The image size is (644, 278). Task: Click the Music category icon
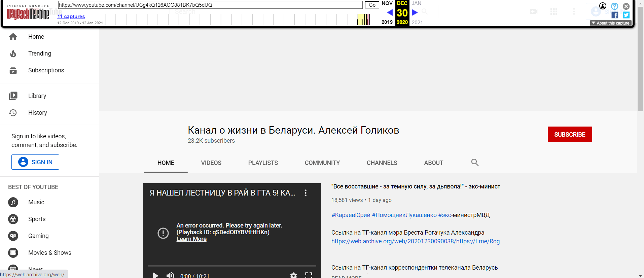pyautogui.click(x=13, y=202)
